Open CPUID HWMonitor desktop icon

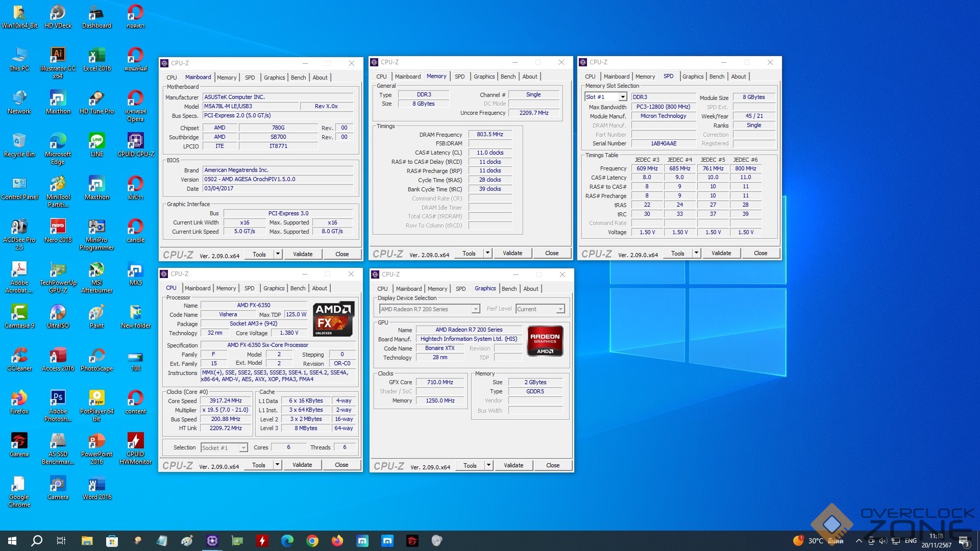click(135, 449)
